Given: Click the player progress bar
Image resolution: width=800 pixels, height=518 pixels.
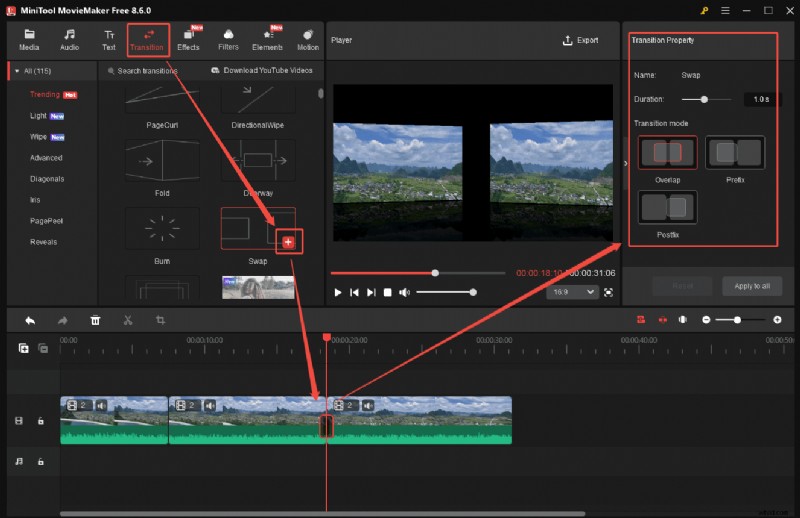Looking at the screenshot, I should click(417, 273).
